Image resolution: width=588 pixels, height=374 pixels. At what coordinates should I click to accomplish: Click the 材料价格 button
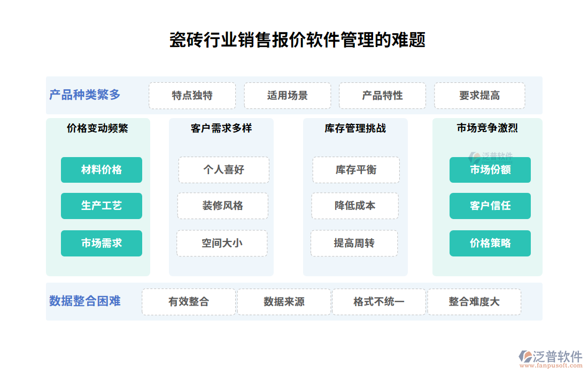tap(102, 170)
